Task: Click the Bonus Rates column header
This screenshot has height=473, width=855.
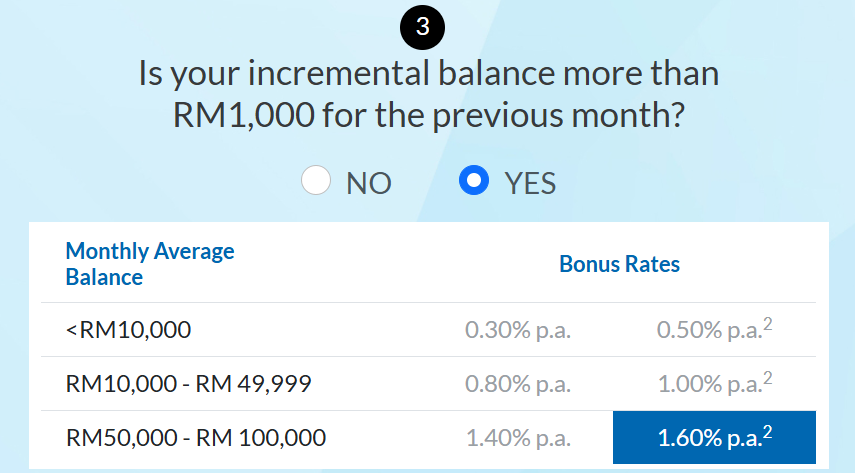Action: coord(619,264)
